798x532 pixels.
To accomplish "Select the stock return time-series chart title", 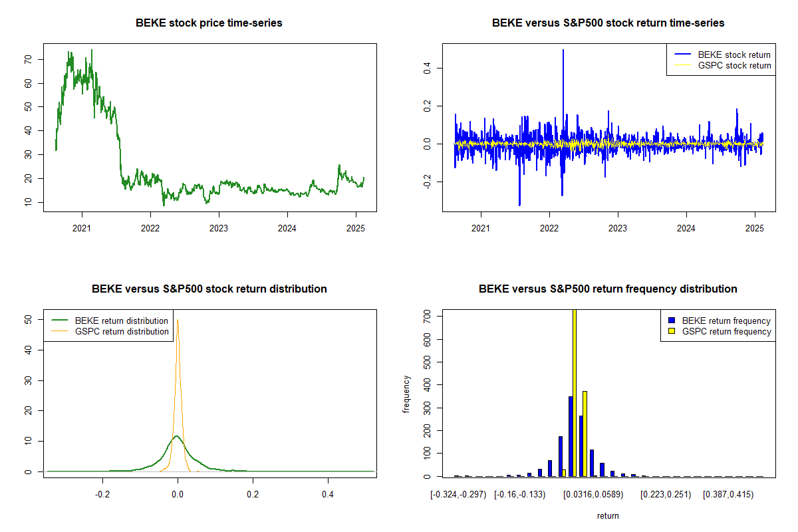I will 608,23.
